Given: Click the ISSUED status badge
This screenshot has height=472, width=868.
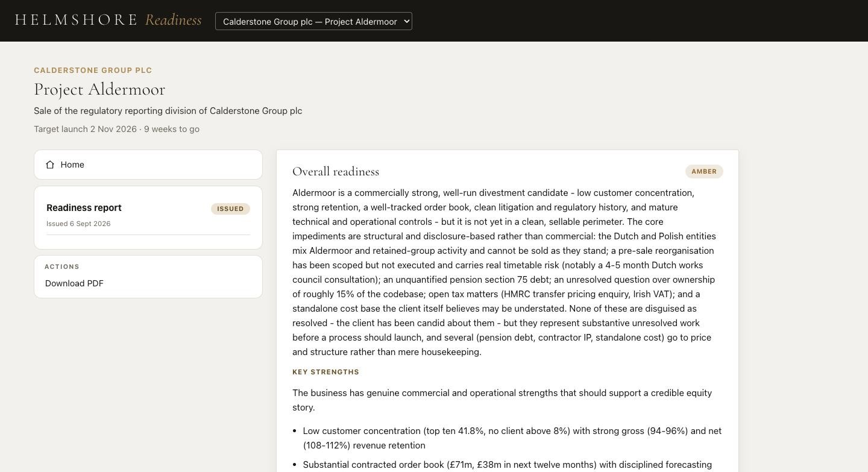Looking at the screenshot, I should pyautogui.click(x=230, y=209).
